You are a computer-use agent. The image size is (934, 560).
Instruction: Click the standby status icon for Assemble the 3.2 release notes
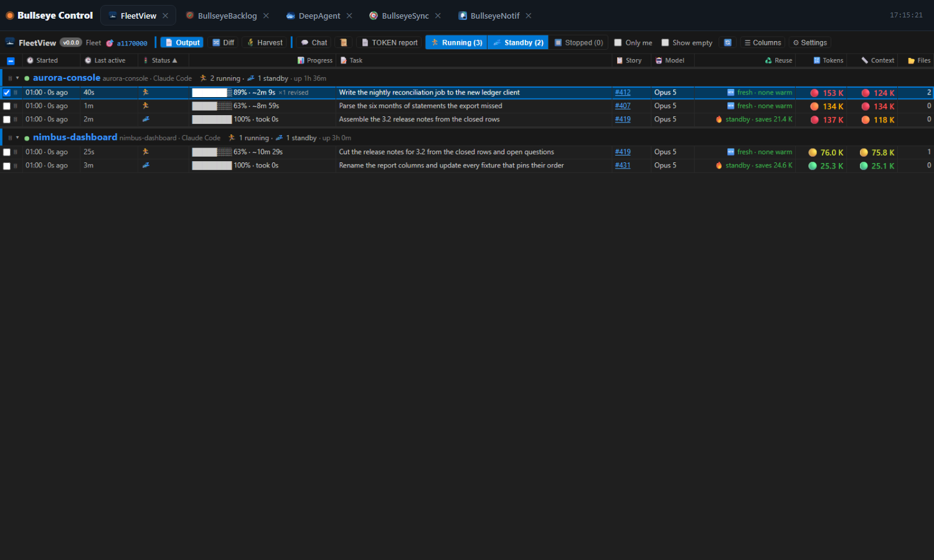146,119
